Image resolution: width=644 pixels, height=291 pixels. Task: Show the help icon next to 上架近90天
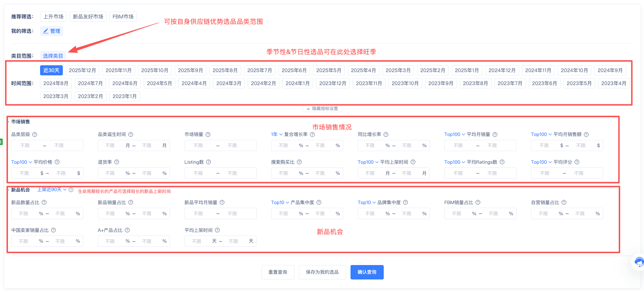(x=71, y=190)
